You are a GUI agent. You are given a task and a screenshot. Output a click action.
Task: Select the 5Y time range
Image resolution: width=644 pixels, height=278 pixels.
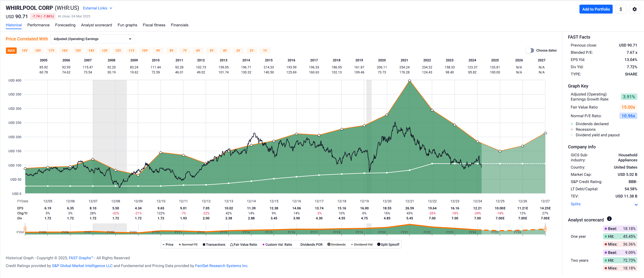click(x=212, y=50)
